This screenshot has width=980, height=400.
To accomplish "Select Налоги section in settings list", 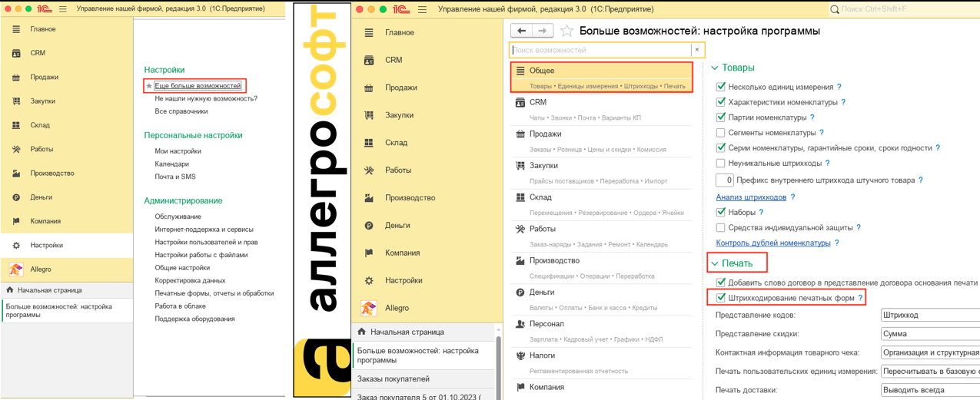I will click(x=602, y=363).
